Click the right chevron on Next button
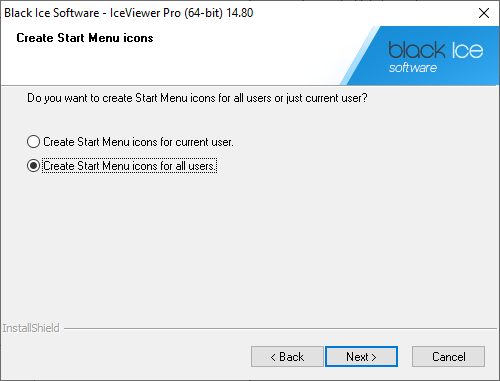The image size is (500, 381). tap(374, 357)
